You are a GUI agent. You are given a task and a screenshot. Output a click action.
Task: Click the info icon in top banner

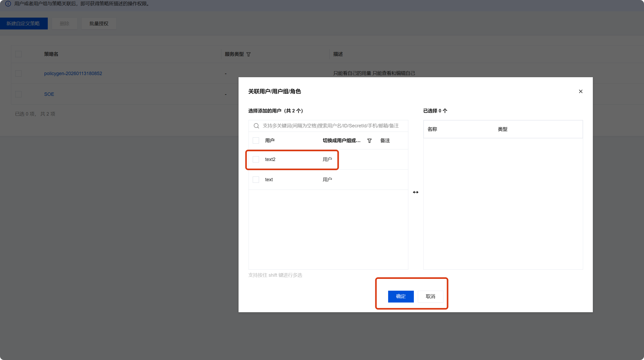8,4
